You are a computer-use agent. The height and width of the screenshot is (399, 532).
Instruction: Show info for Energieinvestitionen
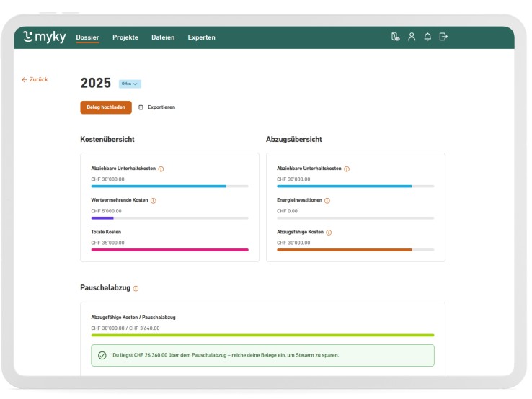pyautogui.click(x=327, y=201)
